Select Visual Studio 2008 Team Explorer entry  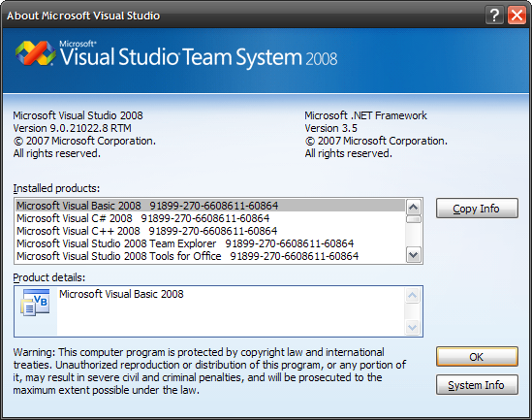(210, 243)
